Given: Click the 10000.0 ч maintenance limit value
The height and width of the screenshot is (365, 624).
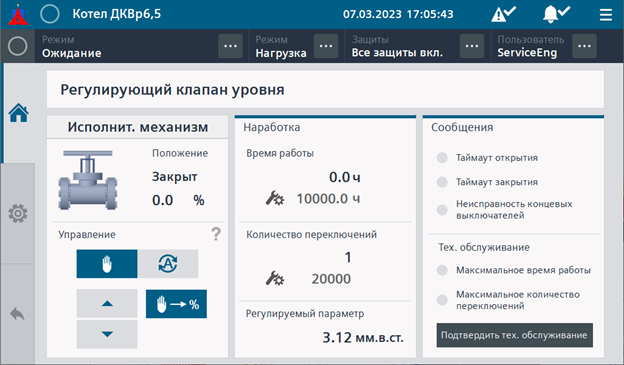Looking at the screenshot, I should coord(328,198).
